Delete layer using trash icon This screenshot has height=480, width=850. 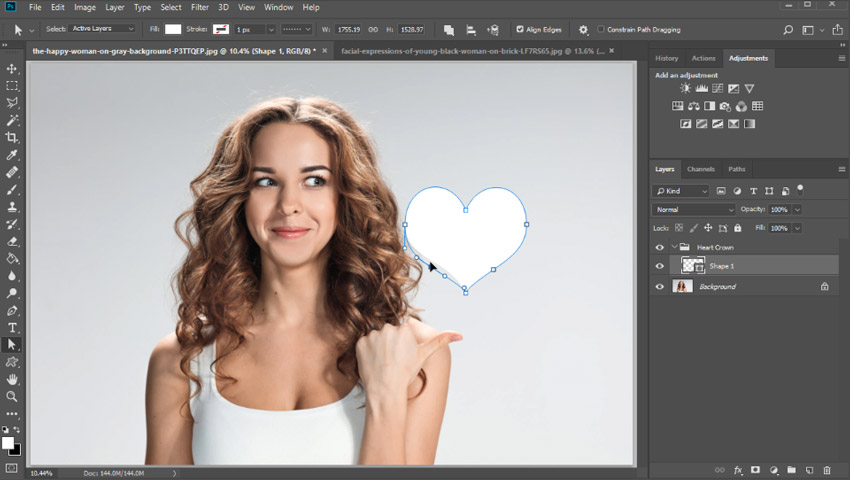pos(827,469)
